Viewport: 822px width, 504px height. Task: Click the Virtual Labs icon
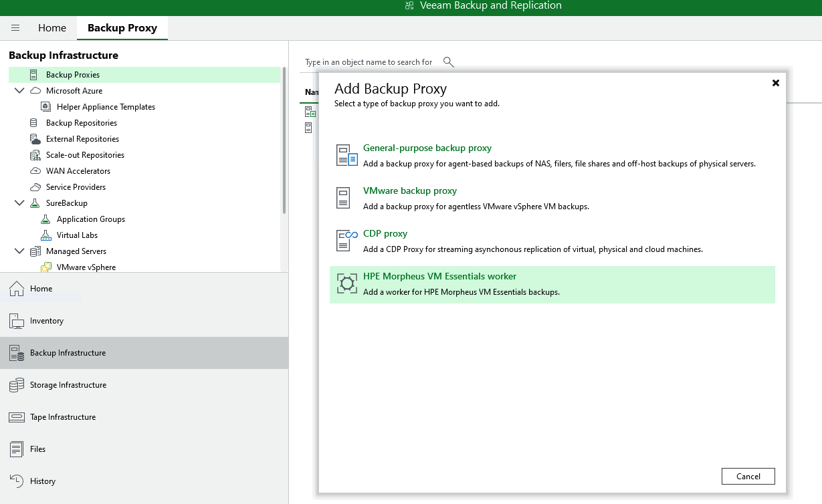pyautogui.click(x=46, y=235)
